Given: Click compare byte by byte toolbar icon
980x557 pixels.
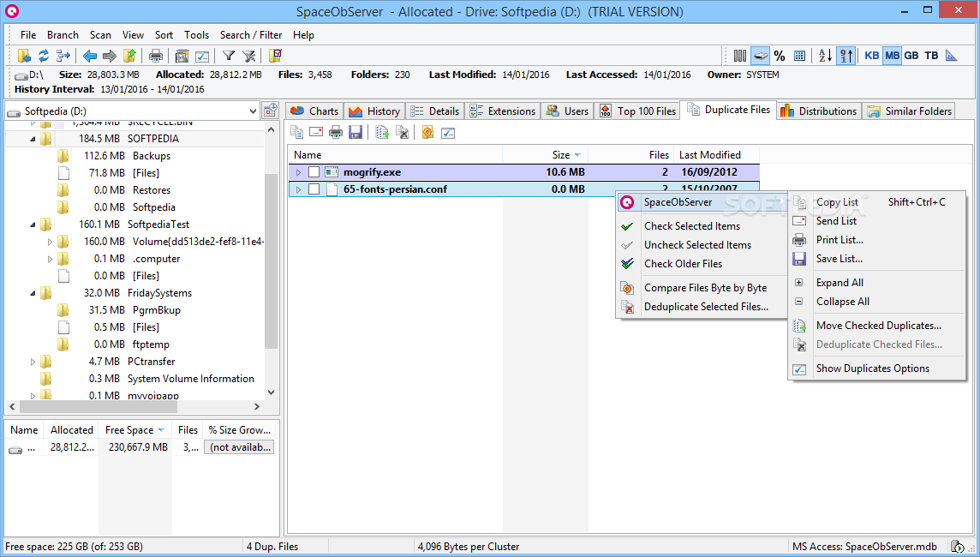Looking at the screenshot, I should pos(428,133).
